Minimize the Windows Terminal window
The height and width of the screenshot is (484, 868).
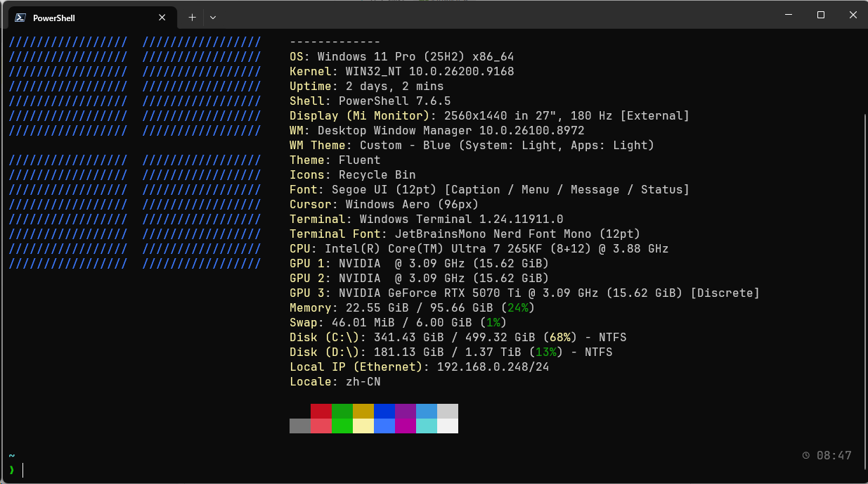pos(788,15)
